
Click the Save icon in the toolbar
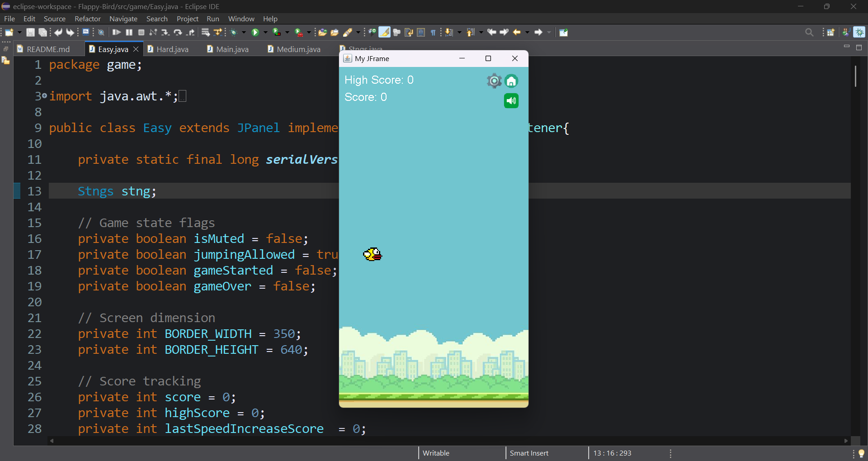coord(30,32)
